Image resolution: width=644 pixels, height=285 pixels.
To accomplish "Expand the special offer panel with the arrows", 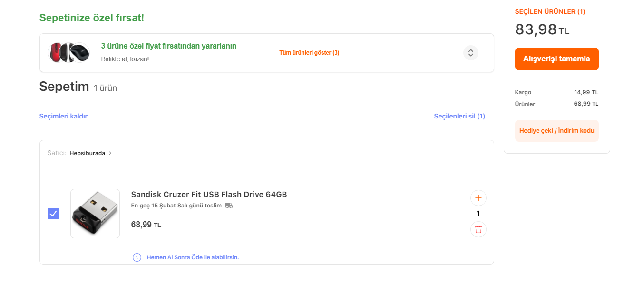I will coord(470,53).
